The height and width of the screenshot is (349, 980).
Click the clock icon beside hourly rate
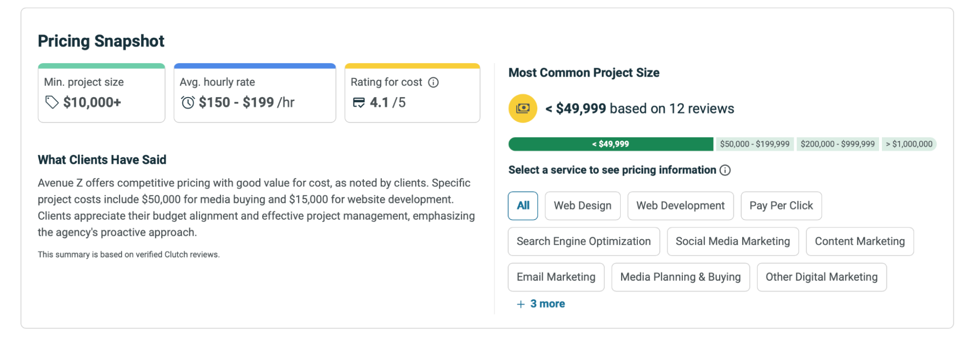(x=188, y=102)
